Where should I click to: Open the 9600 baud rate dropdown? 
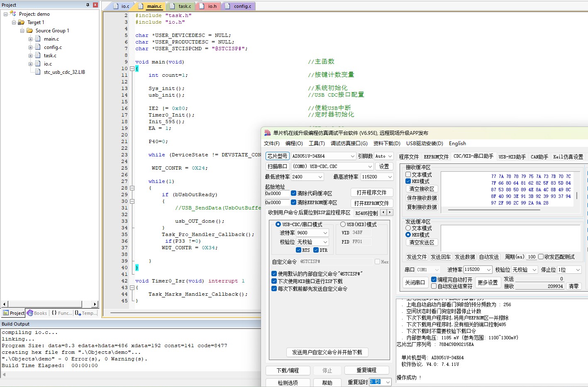325,233
